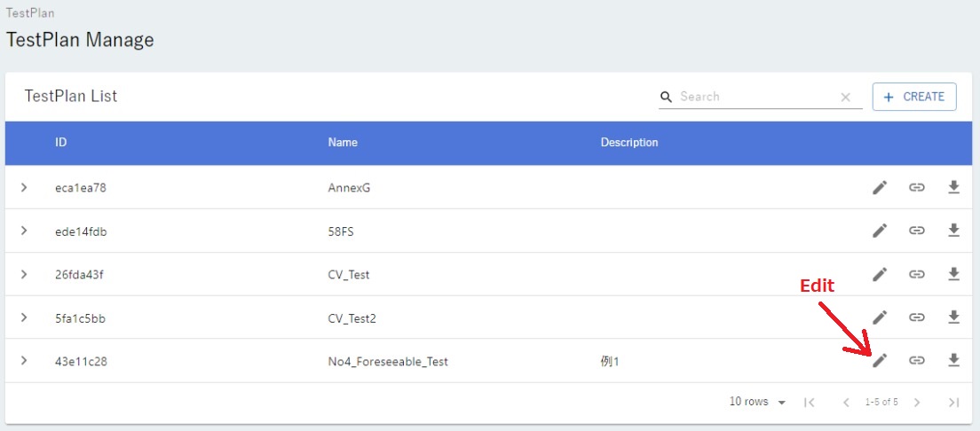Download the No4_Foreseeable_Test plan
Screen dimensions: 980x431
[x=954, y=360]
